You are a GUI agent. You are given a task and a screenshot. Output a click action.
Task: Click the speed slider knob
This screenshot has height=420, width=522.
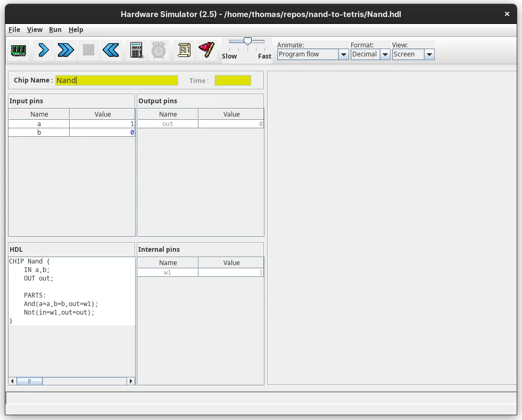[x=247, y=42]
